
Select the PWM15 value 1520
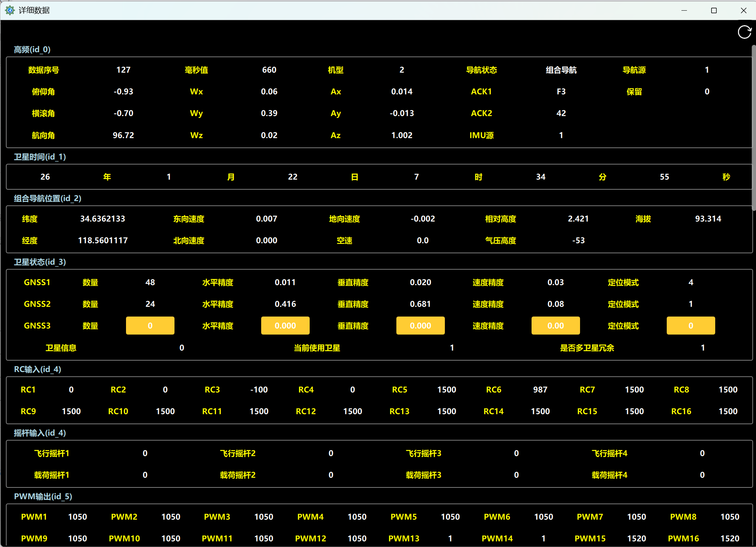pyautogui.click(x=637, y=539)
